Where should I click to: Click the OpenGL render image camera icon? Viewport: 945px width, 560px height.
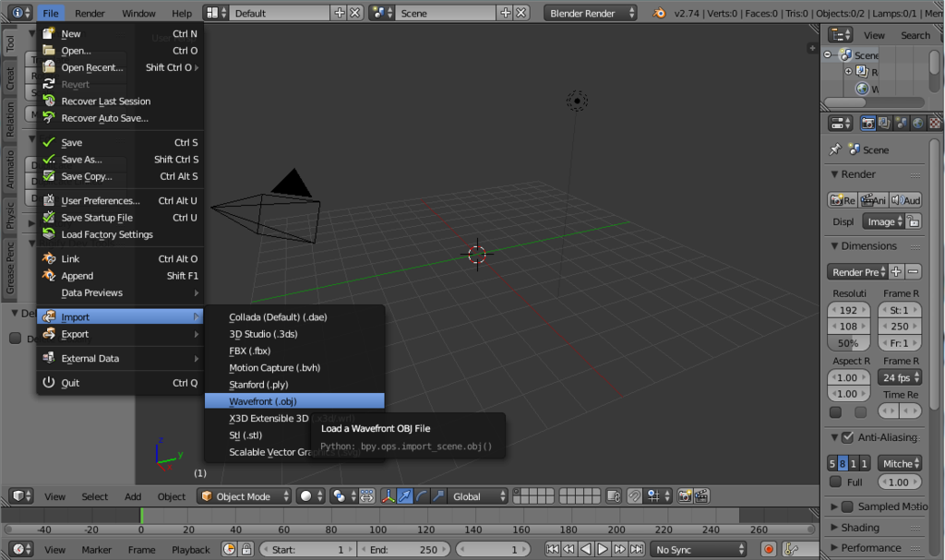tap(685, 496)
